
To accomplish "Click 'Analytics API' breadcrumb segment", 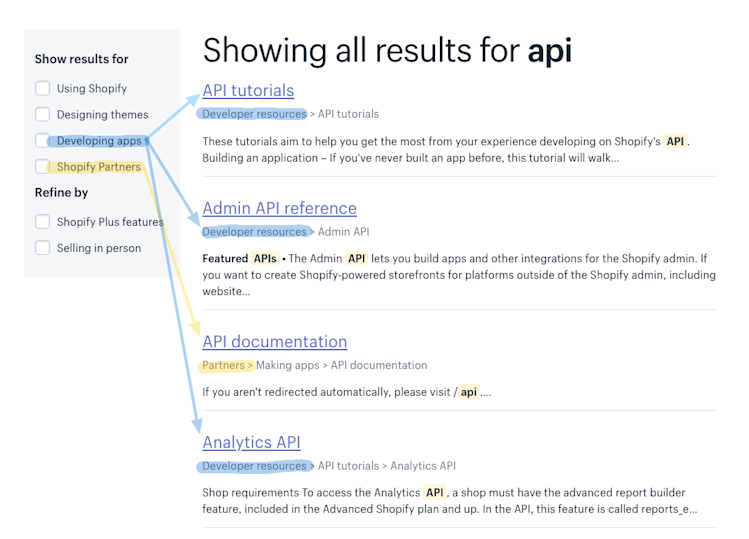I will pos(423,466).
